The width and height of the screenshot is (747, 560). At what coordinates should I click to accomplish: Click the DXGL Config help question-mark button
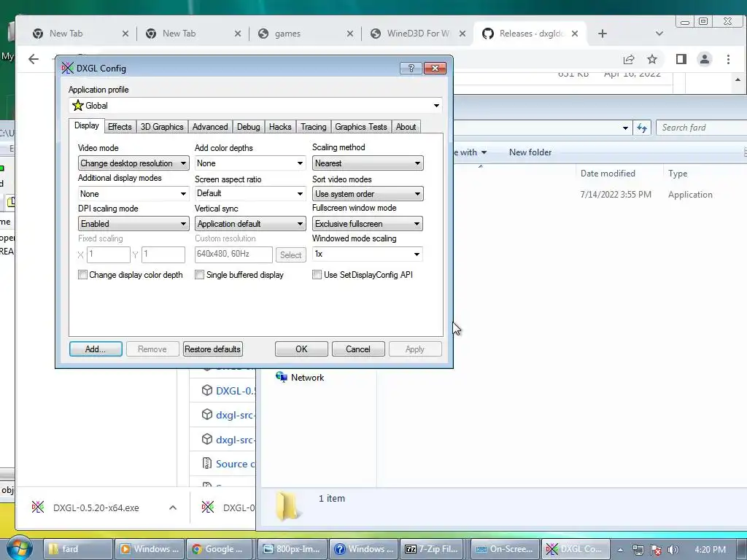click(x=411, y=68)
